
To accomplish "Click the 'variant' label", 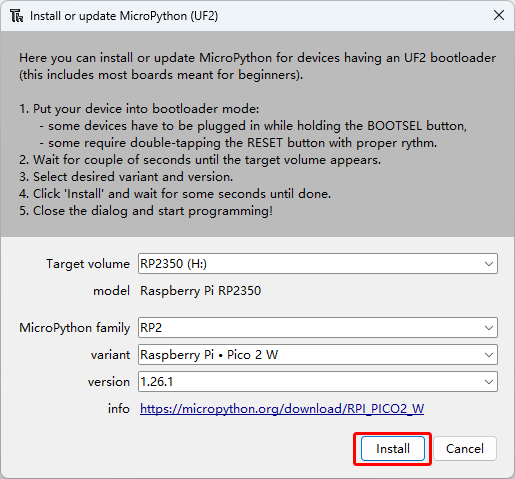I will (110, 355).
